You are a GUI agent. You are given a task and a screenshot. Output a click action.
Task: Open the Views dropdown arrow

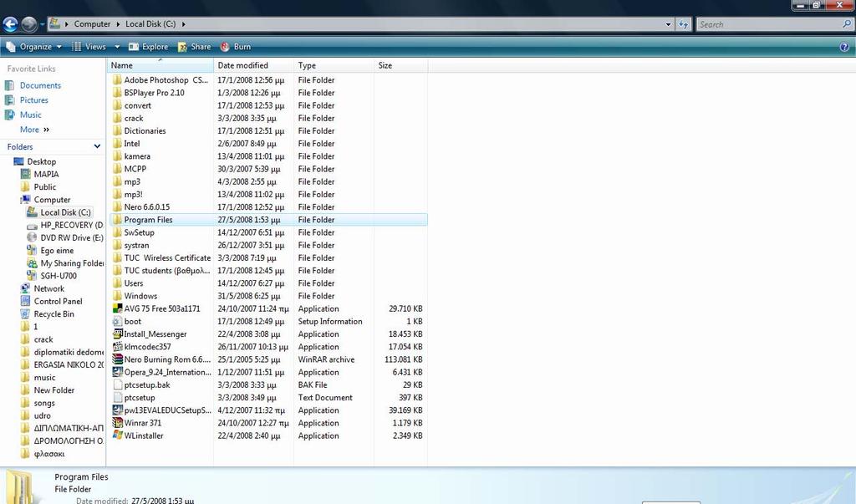click(117, 47)
